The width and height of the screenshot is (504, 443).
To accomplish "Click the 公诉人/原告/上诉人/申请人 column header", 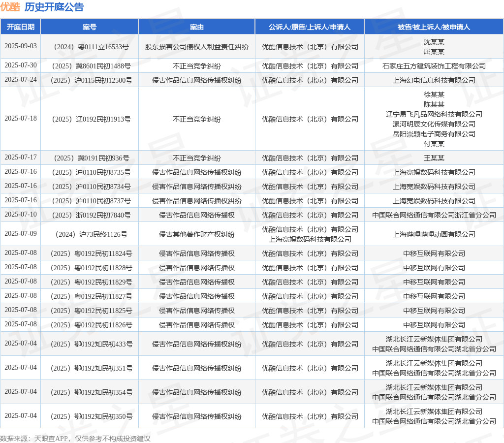I will pyautogui.click(x=310, y=27).
